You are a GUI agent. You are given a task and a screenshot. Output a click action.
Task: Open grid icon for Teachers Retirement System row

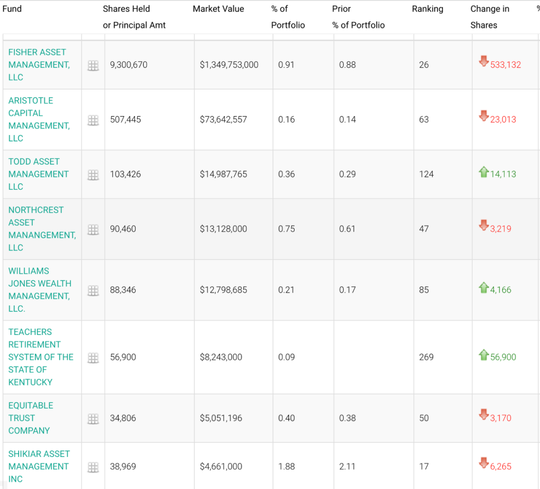(93, 358)
